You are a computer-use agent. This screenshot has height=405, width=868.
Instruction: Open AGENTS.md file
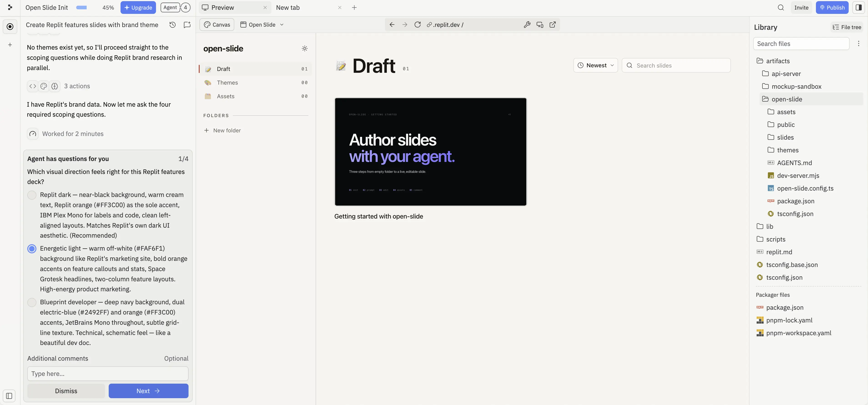[x=794, y=163]
